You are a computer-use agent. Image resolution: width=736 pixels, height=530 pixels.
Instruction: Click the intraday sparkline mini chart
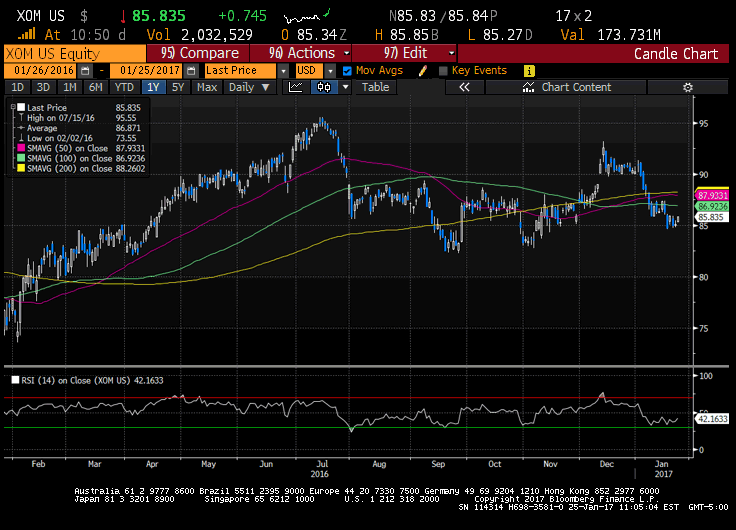coord(307,16)
